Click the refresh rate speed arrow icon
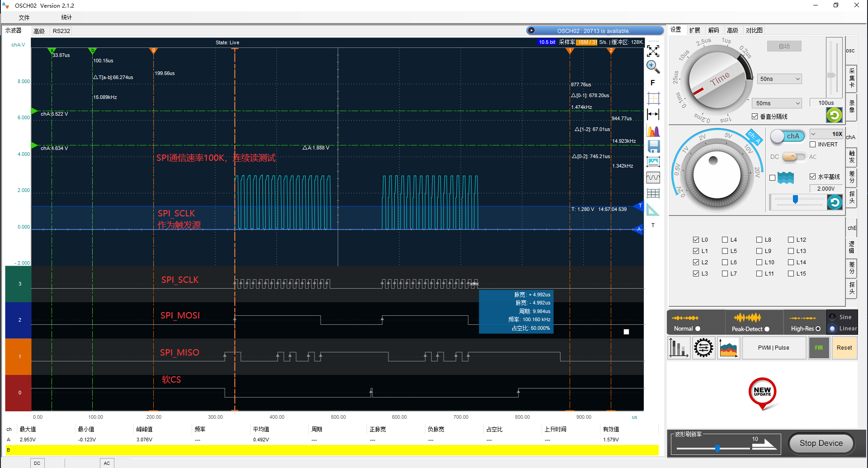Image resolution: width=868 pixels, height=468 pixels. [764, 445]
